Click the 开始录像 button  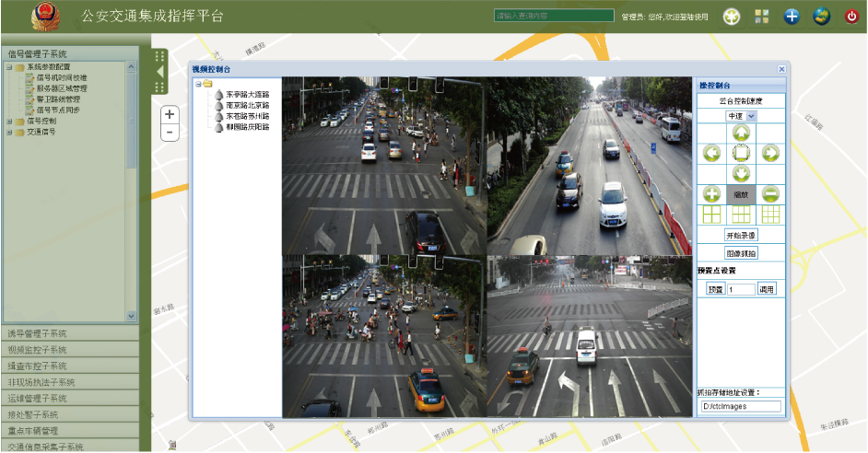click(741, 236)
